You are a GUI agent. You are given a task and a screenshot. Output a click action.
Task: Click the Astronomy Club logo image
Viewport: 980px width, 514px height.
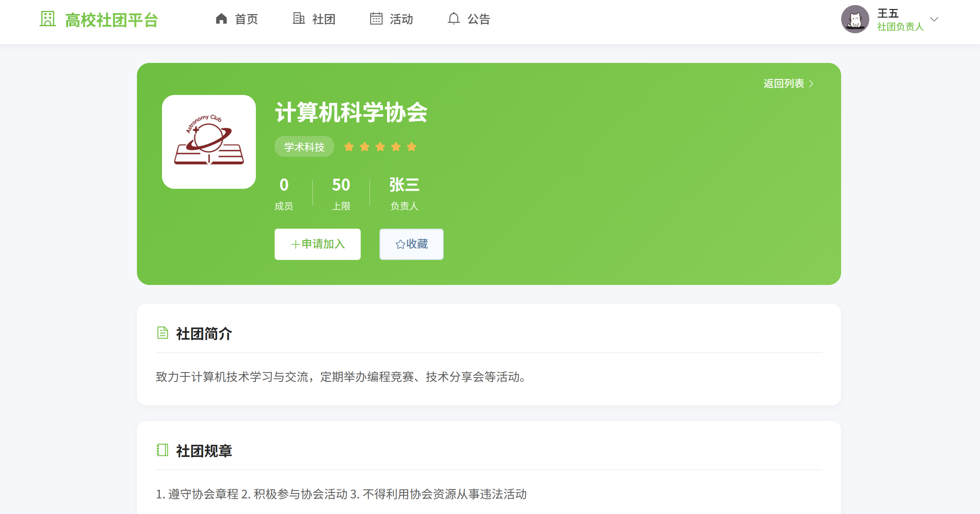[x=209, y=142]
